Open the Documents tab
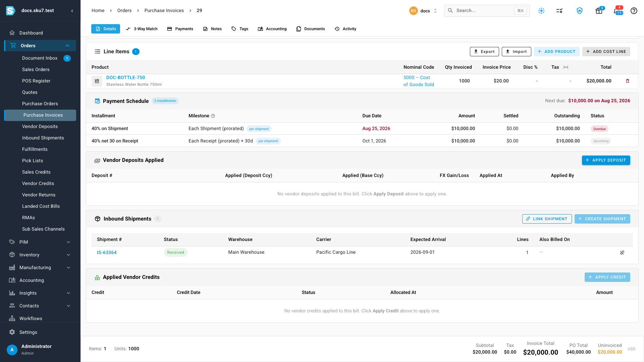 (311, 29)
